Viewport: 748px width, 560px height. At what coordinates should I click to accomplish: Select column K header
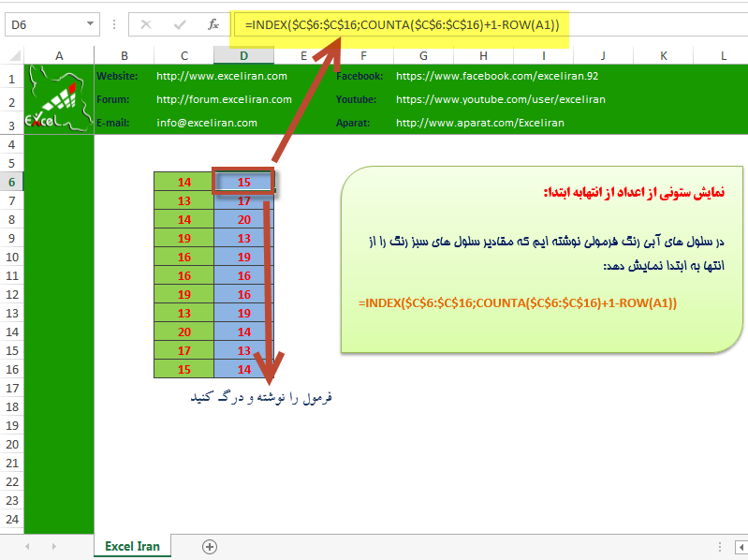(663, 56)
